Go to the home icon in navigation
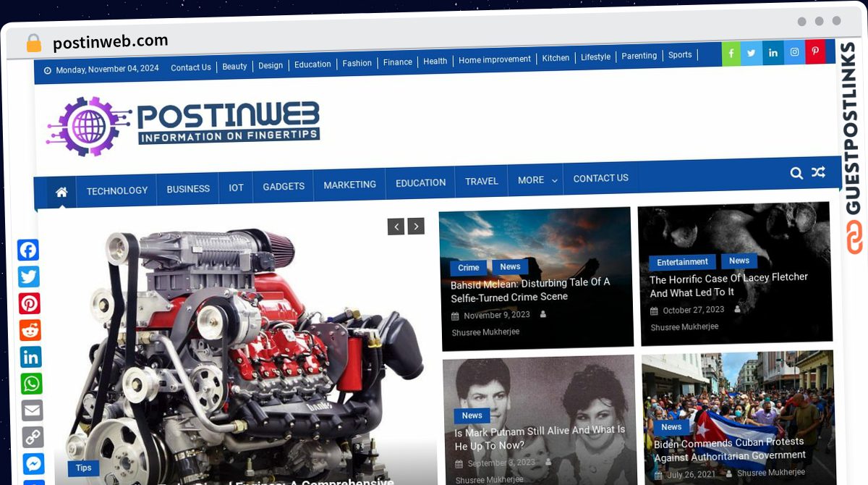The image size is (868, 485). (x=61, y=192)
